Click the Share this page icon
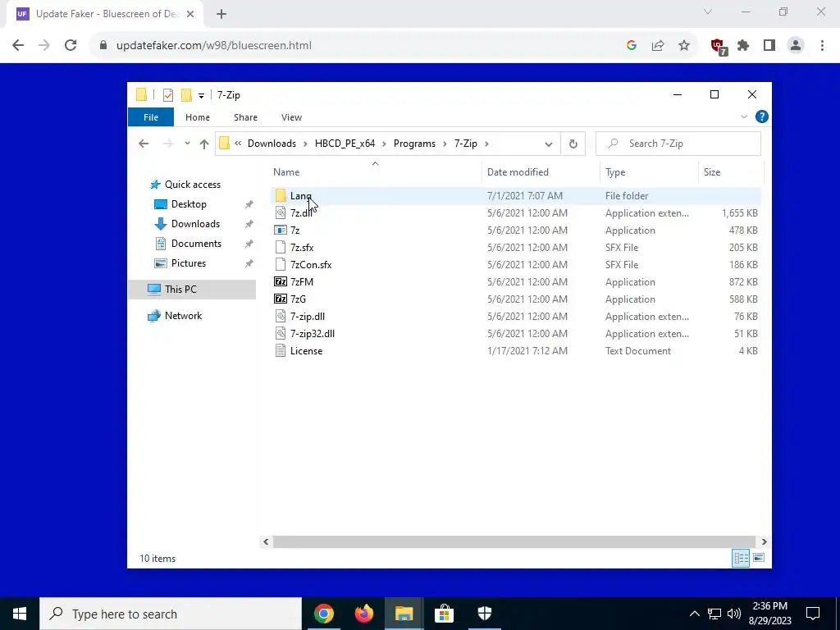This screenshot has height=630, width=840. click(x=658, y=45)
